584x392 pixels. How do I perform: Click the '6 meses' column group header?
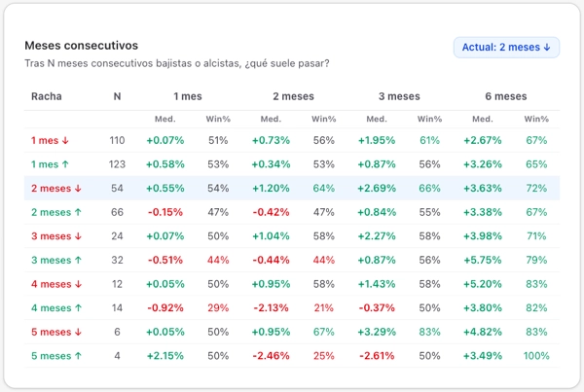coord(506,96)
